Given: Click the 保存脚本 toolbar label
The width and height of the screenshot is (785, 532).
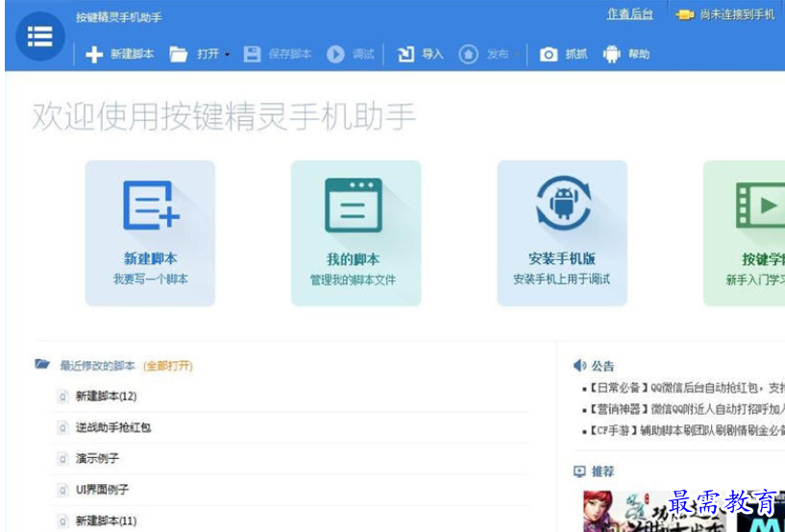Looking at the screenshot, I should click(x=290, y=54).
